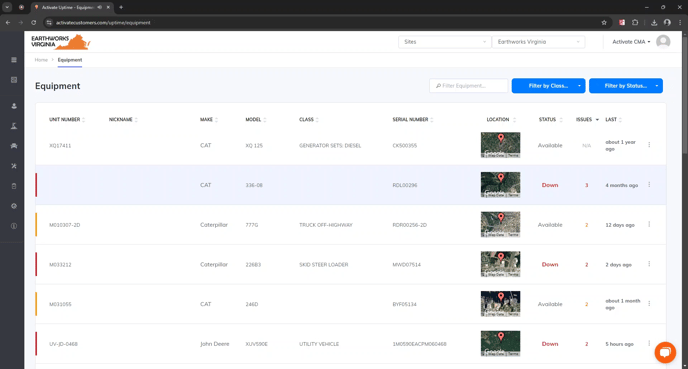The image size is (688, 369).
Task: Open the user profile avatar icon
Action: click(x=663, y=42)
